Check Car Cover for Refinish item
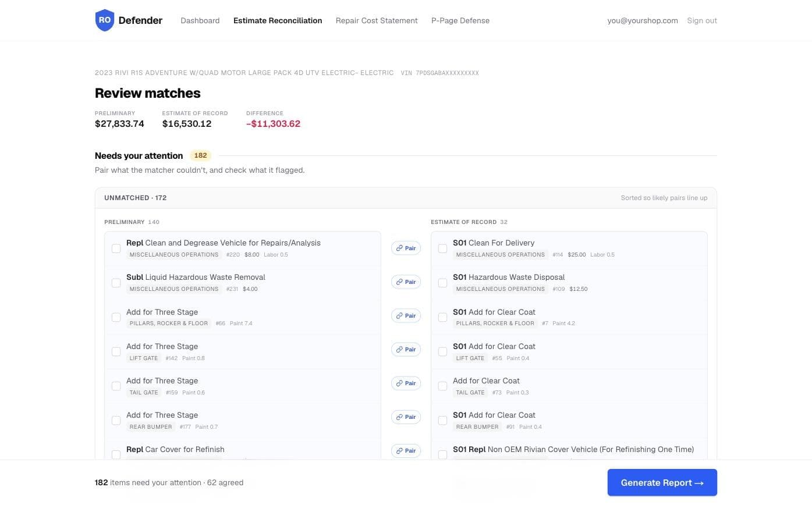 (x=116, y=454)
